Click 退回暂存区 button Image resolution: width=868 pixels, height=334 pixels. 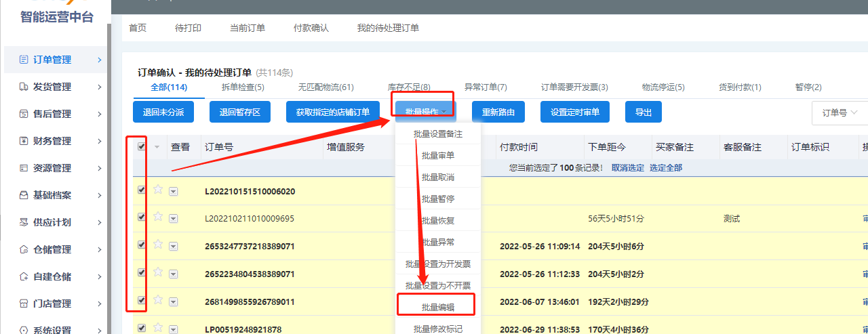click(x=240, y=112)
